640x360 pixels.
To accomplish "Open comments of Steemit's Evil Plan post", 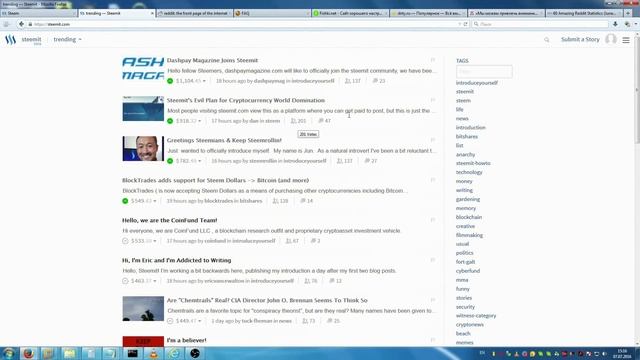I will 324,121.
